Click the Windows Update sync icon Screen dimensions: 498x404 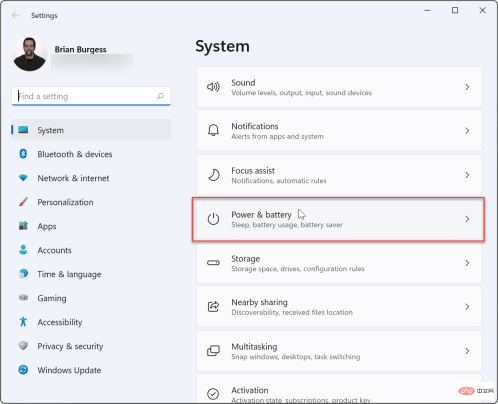point(23,370)
